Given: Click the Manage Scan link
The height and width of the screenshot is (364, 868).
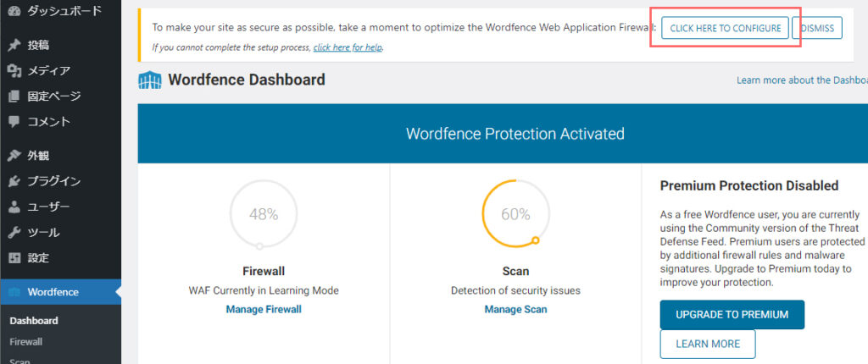Looking at the screenshot, I should pos(515,309).
